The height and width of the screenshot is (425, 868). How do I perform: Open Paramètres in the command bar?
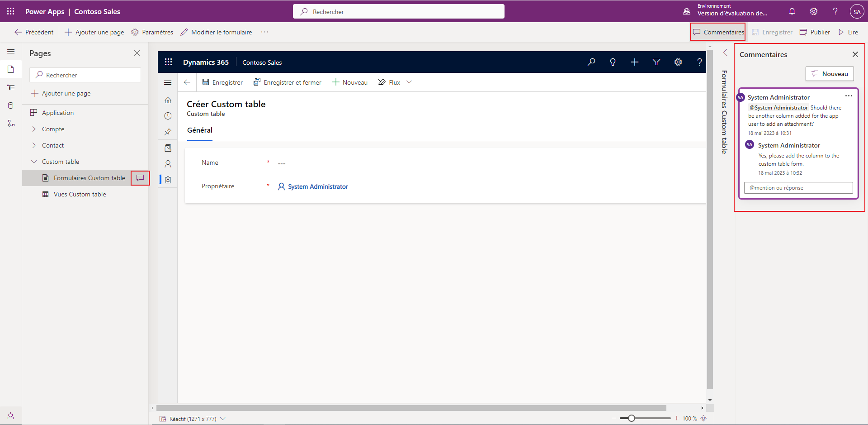152,32
